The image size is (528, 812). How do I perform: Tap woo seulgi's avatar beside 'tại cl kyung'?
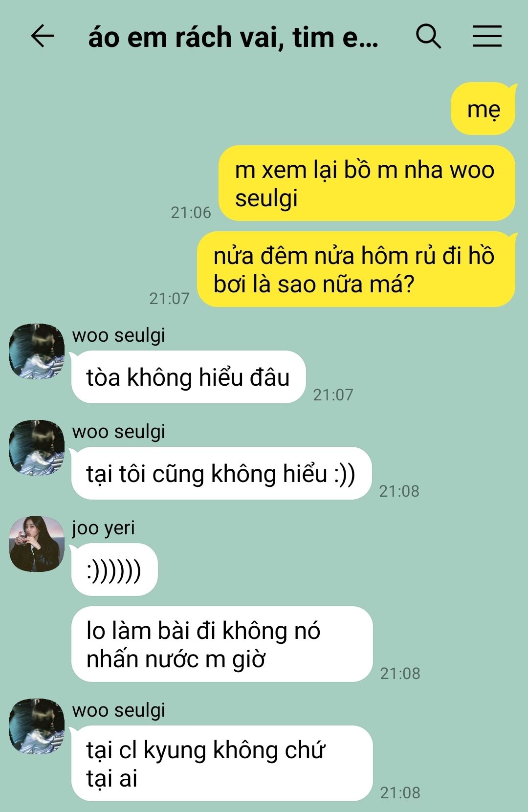(37, 726)
